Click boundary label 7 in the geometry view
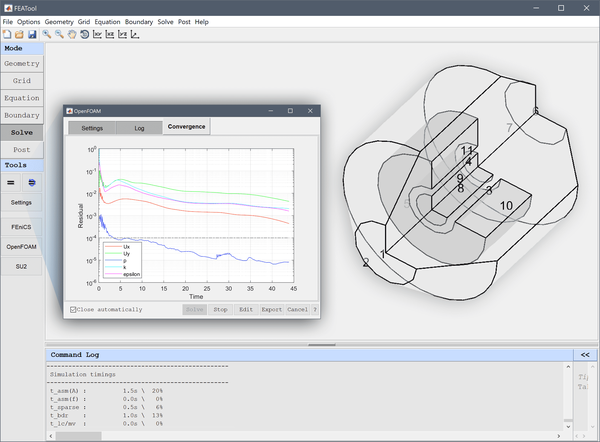Image resolution: width=600 pixels, height=442 pixels. 509,127
